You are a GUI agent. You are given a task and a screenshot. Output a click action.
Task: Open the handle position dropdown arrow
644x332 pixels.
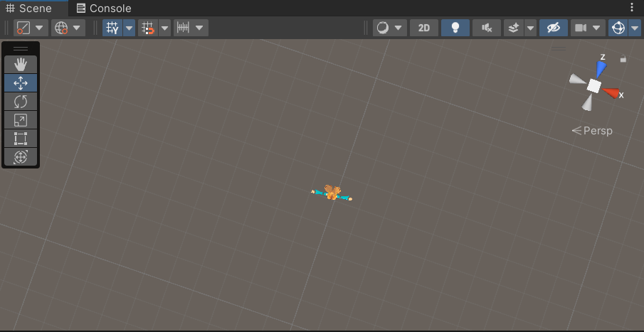(x=39, y=28)
